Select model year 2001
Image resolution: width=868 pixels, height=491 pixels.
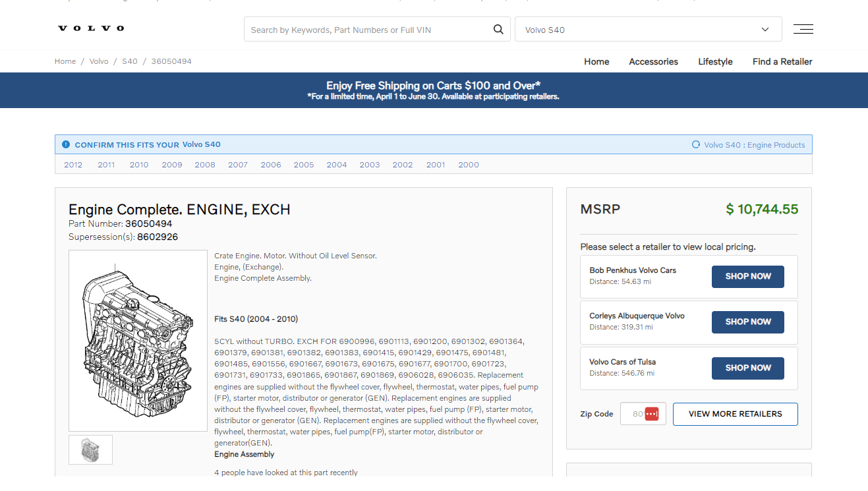(436, 165)
